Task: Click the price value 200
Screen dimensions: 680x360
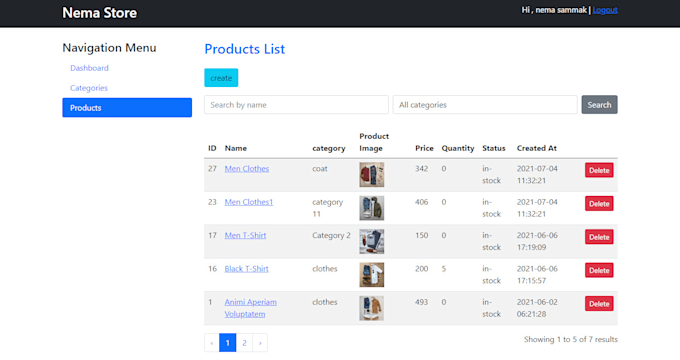Action: tap(422, 269)
